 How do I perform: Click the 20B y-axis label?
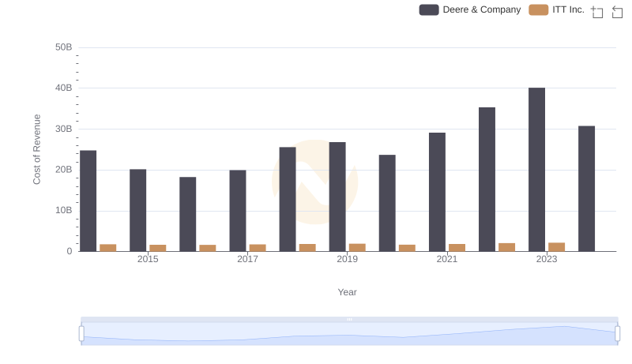[x=64, y=170]
